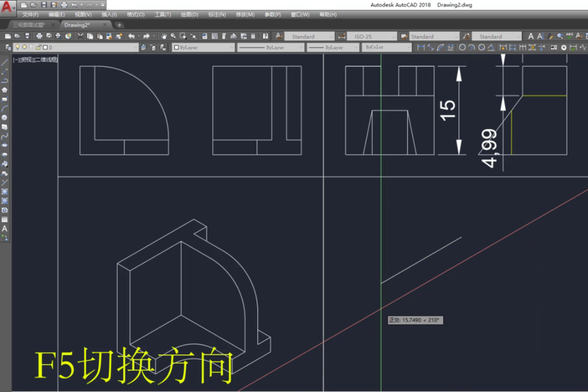Open the AutoCAD application menu button

point(8,9)
